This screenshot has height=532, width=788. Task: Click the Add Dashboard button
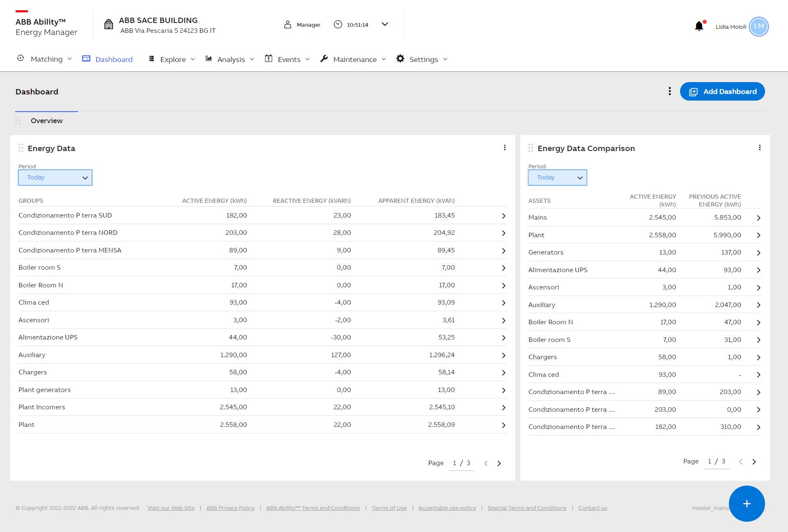722,91
